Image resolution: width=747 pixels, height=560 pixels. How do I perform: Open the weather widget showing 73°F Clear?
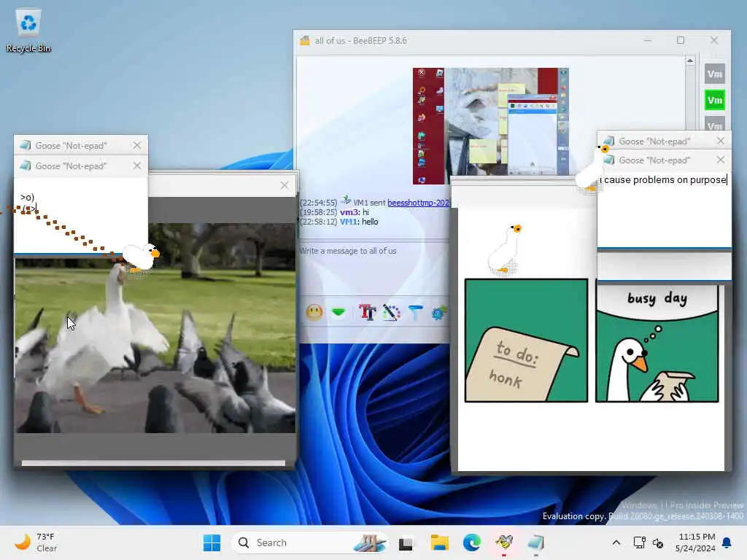pyautogui.click(x=36, y=542)
